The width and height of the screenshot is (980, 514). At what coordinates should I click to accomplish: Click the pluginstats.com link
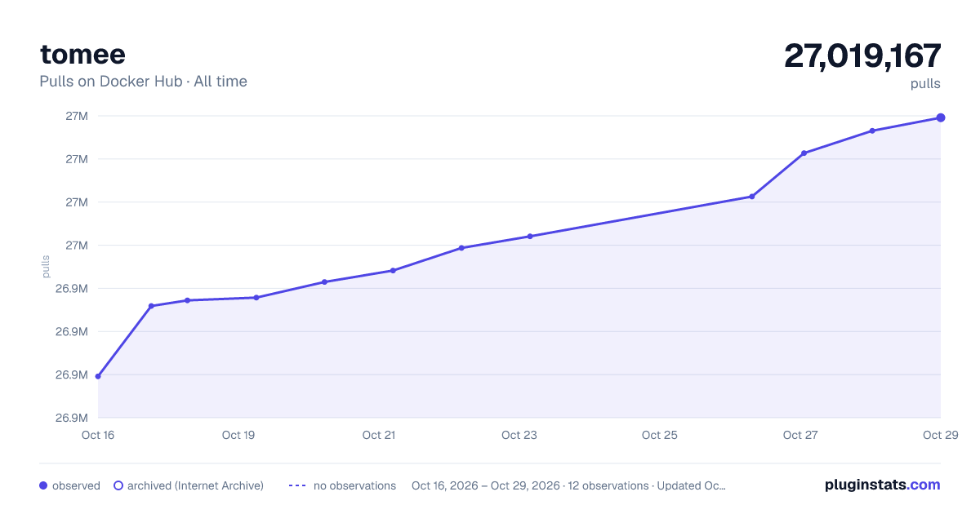(x=882, y=485)
